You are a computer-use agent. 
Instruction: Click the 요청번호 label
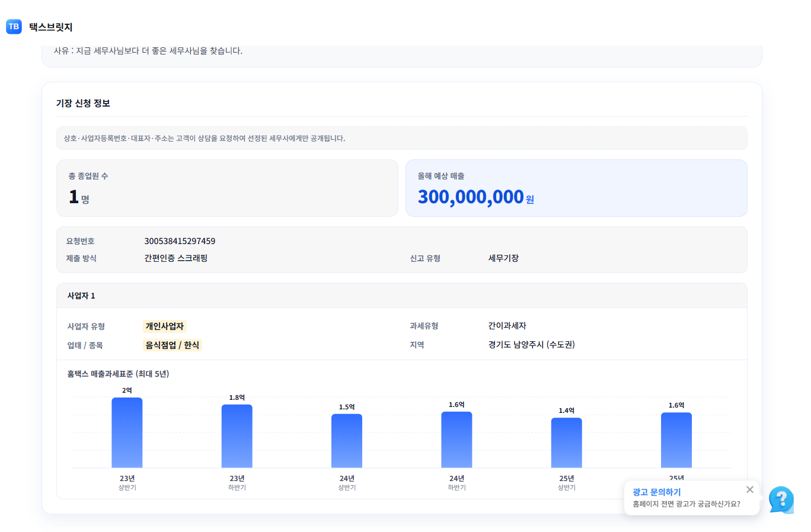pyautogui.click(x=80, y=241)
